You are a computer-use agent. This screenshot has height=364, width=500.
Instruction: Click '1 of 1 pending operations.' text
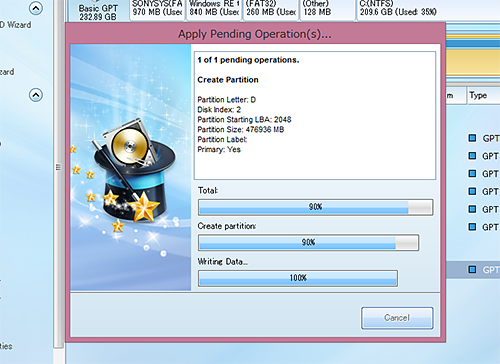(248, 60)
